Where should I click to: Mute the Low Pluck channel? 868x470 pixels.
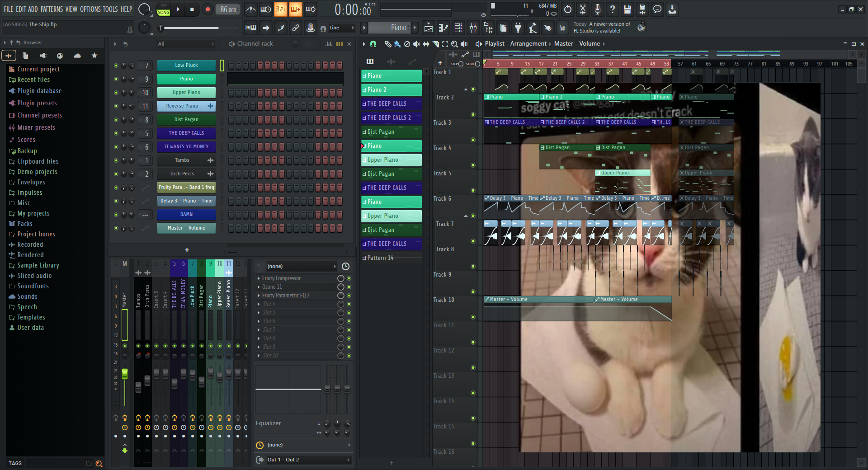click(x=116, y=66)
